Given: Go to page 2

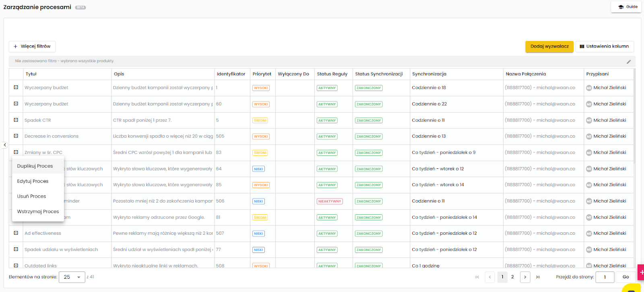Looking at the screenshot, I should (x=512, y=277).
